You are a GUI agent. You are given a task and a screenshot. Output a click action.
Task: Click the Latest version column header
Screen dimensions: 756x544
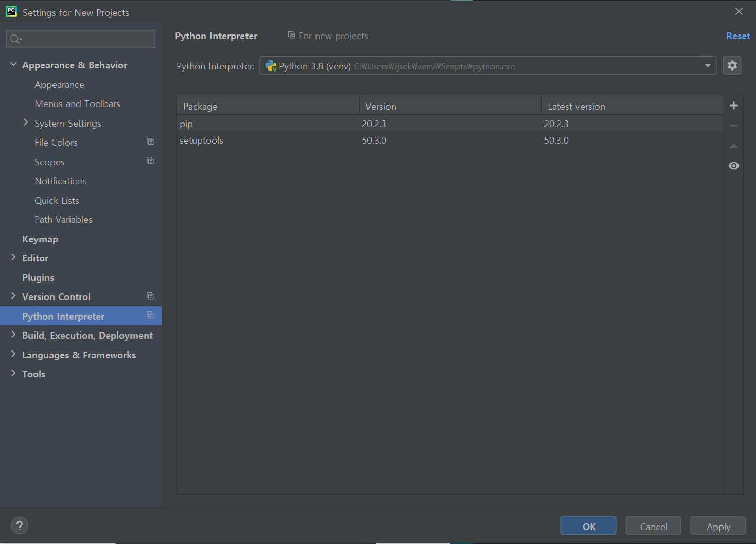[632, 106]
